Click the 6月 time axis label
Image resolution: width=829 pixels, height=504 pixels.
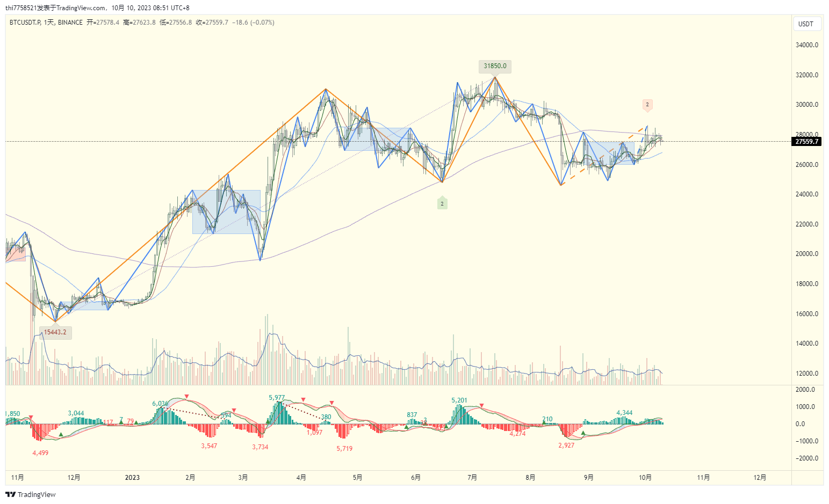coord(415,478)
